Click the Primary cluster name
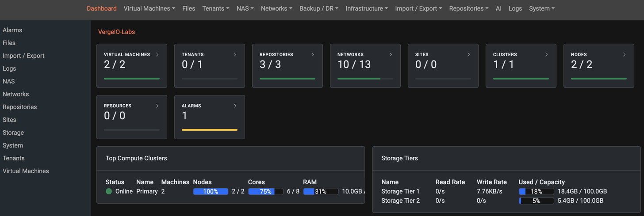Image resolution: width=644 pixels, height=216 pixels. tap(147, 191)
